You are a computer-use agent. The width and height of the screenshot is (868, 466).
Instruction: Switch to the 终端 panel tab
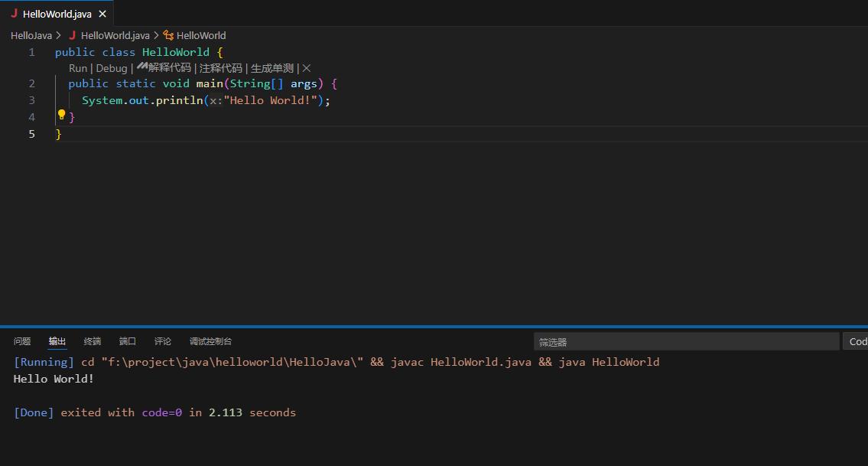(x=92, y=341)
